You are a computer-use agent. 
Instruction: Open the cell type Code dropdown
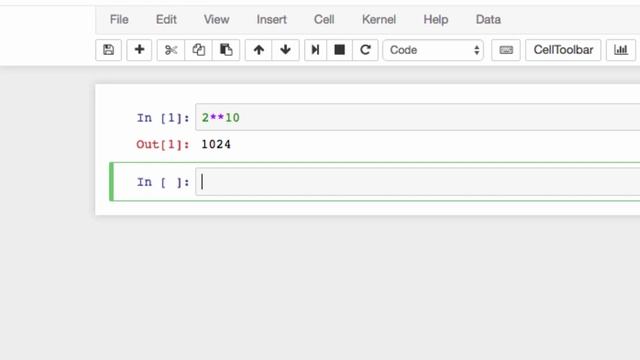(x=433, y=50)
